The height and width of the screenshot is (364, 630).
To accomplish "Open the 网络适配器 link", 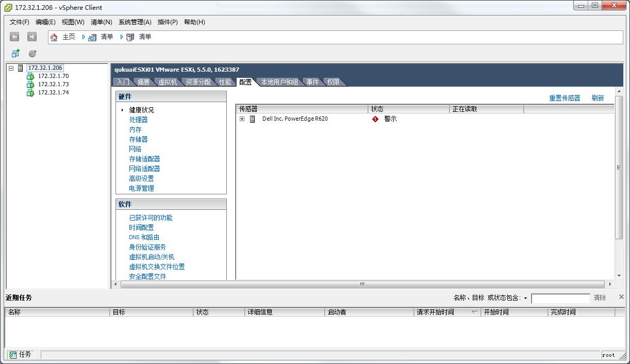I will (144, 169).
